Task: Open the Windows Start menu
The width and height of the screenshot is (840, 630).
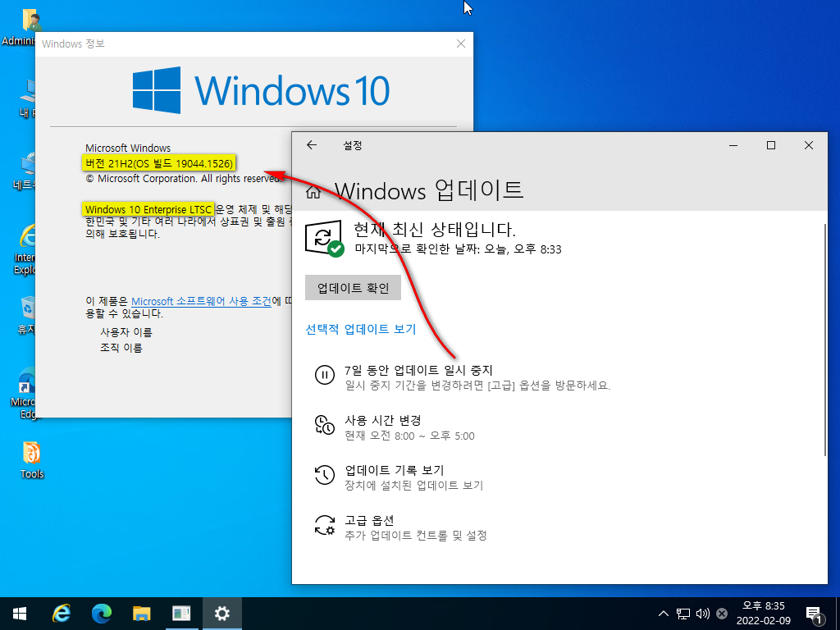Action: (20, 614)
